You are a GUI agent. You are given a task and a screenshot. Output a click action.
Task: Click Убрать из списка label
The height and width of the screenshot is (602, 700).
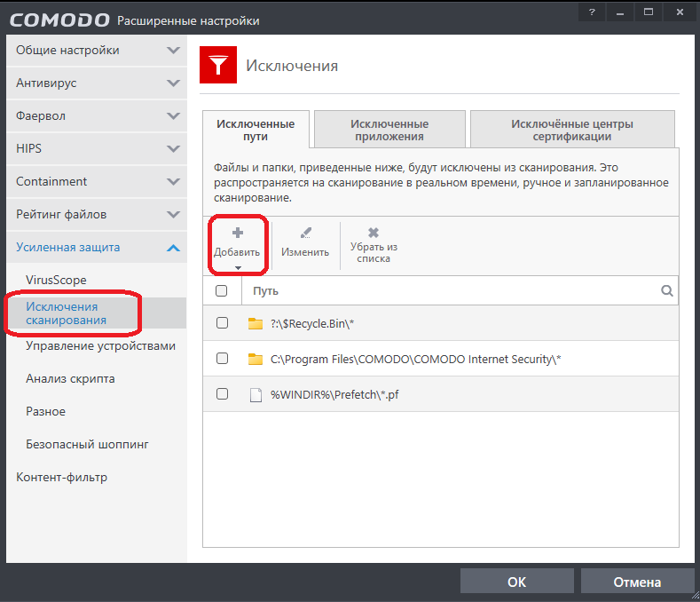[x=374, y=252]
